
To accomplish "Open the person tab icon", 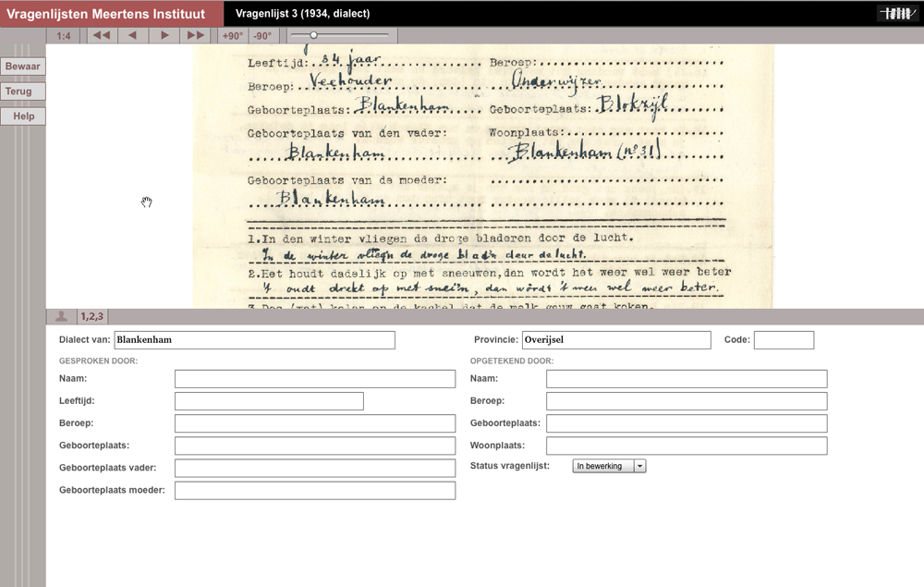I will coord(61,316).
